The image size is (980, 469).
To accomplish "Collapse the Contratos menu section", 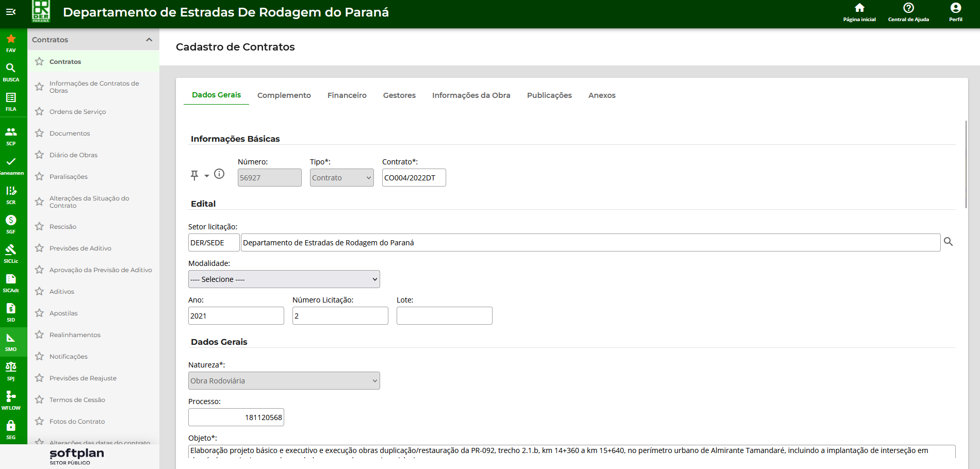I will click(149, 40).
